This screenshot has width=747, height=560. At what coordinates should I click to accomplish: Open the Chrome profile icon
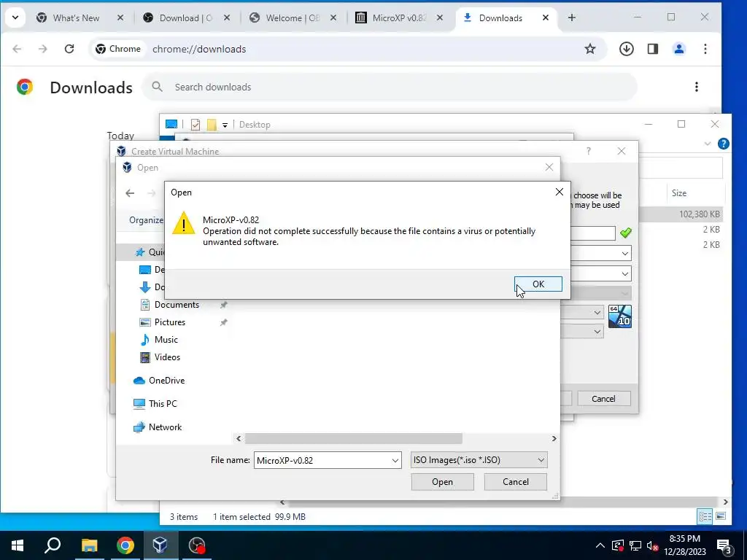click(679, 49)
